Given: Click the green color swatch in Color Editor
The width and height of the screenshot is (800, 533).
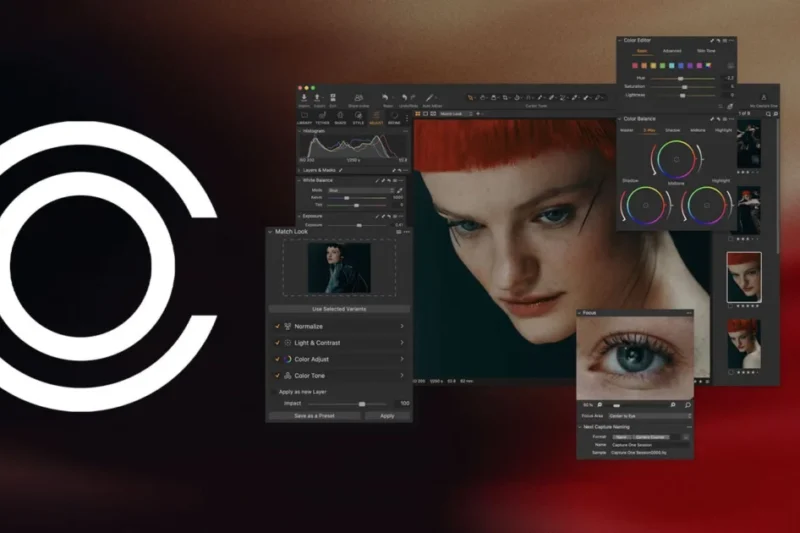Looking at the screenshot, I should tap(662, 66).
